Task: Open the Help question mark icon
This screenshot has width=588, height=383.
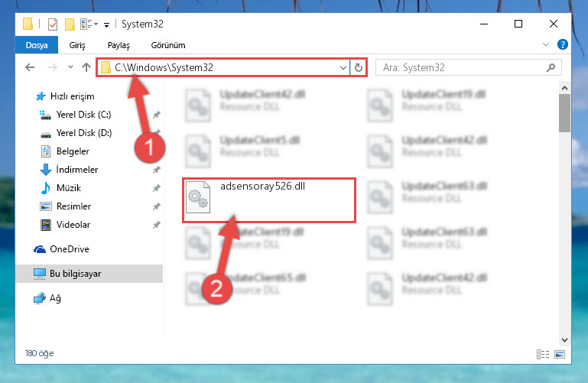Action: coord(563,44)
